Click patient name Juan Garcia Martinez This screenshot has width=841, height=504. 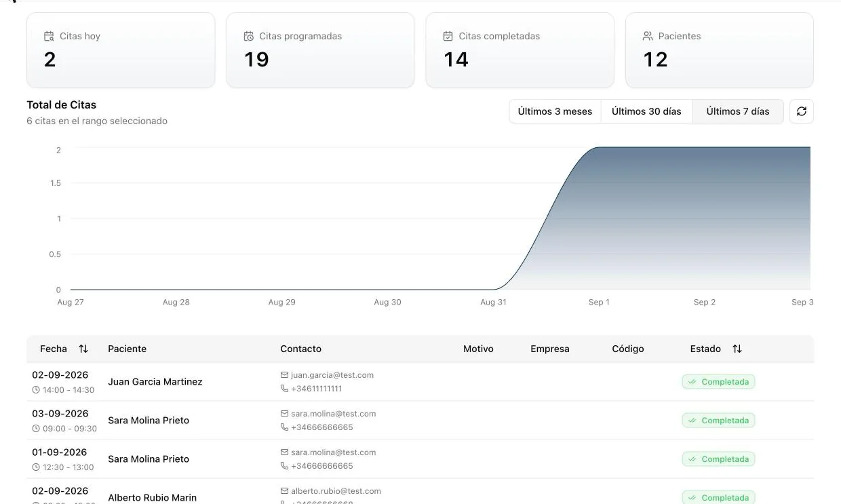[155, 382]
